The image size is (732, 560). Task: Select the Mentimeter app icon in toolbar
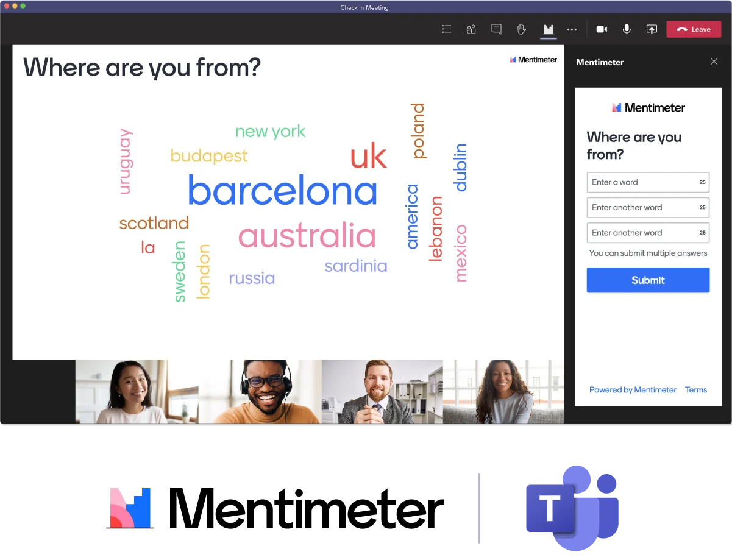click(548, 29)
